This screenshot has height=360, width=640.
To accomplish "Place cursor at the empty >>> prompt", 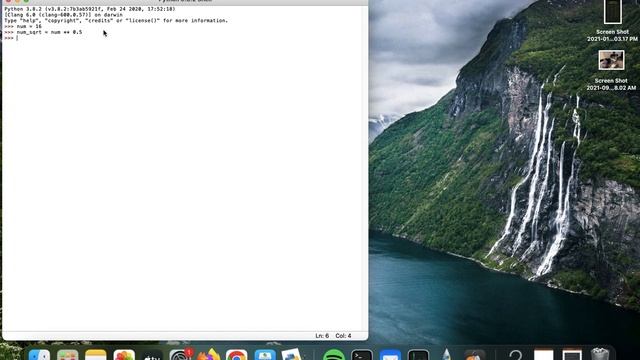I will point(17,38).
